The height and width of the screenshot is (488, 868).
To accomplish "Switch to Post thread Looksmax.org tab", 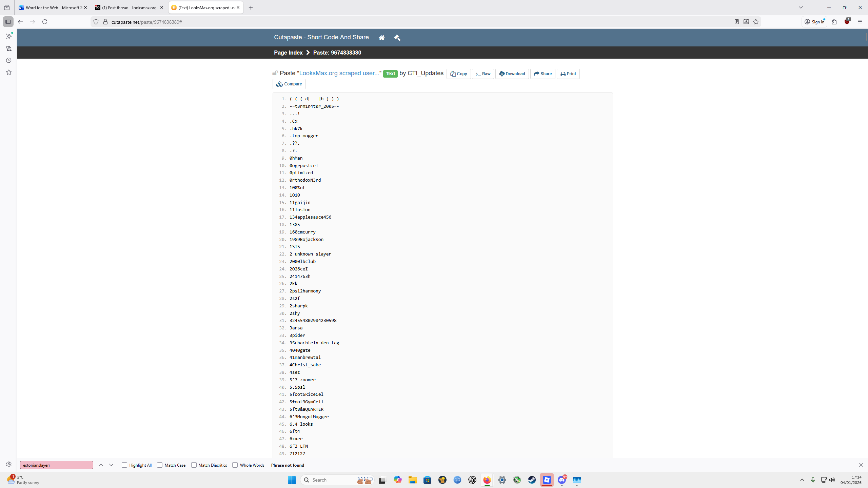I will click(x=129, y=7).
